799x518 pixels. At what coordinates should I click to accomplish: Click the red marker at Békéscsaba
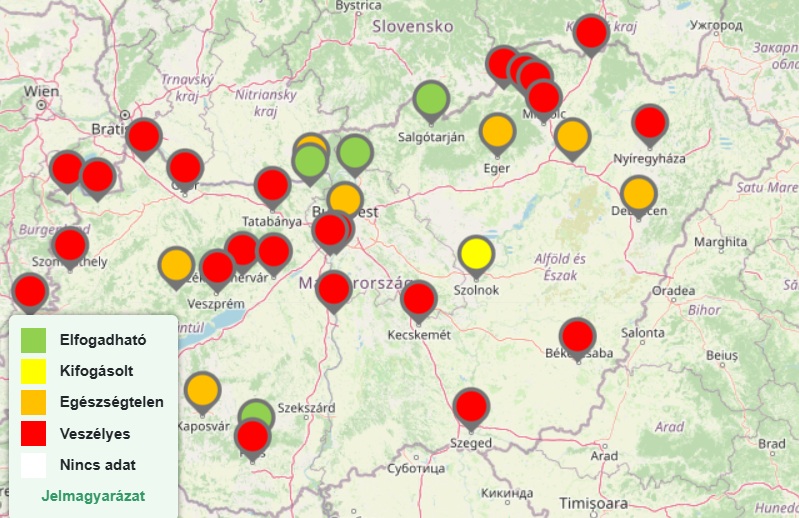(577, 338)
